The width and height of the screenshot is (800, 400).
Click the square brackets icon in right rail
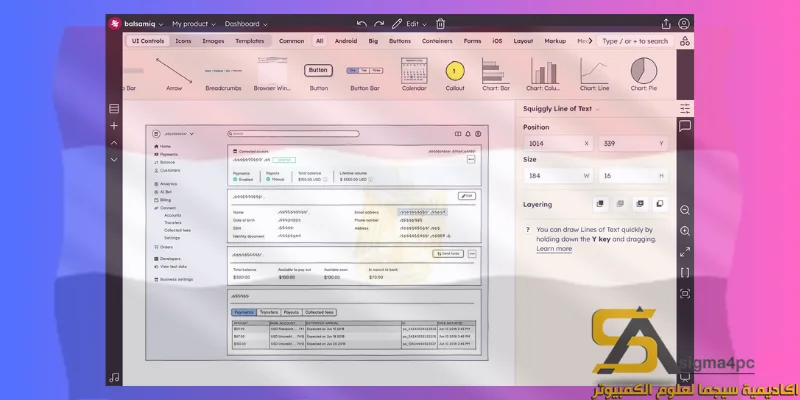[x=685, y=272]
